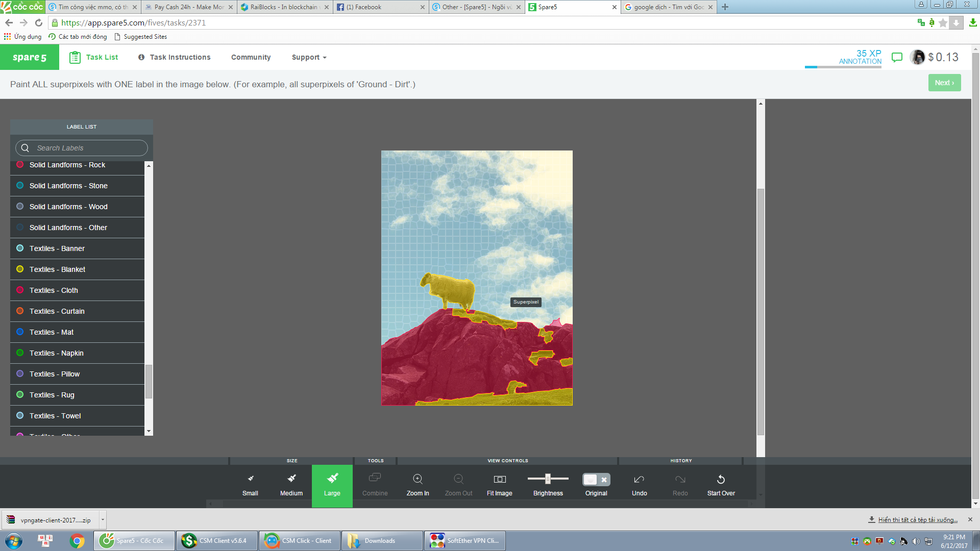Choose the Textiles - Rug label
This screenshot has height=551, width=980.
(x=52, y=395)
